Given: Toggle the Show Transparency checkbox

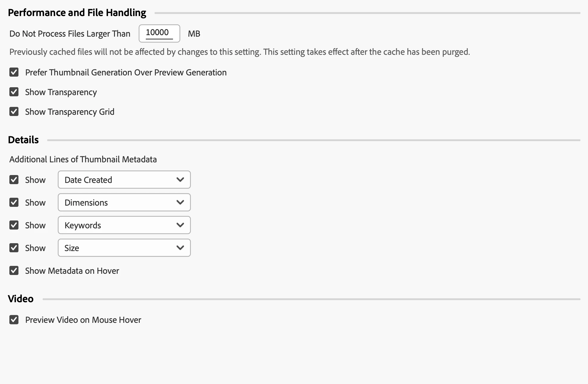Looking at the screenshot, I should 14,92.
